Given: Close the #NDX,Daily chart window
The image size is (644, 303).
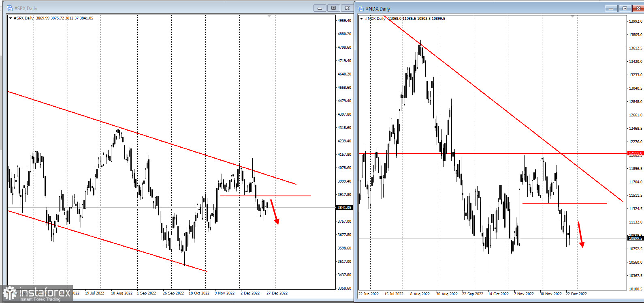Looking at the screenshot, I should click(x=638, y=8).
